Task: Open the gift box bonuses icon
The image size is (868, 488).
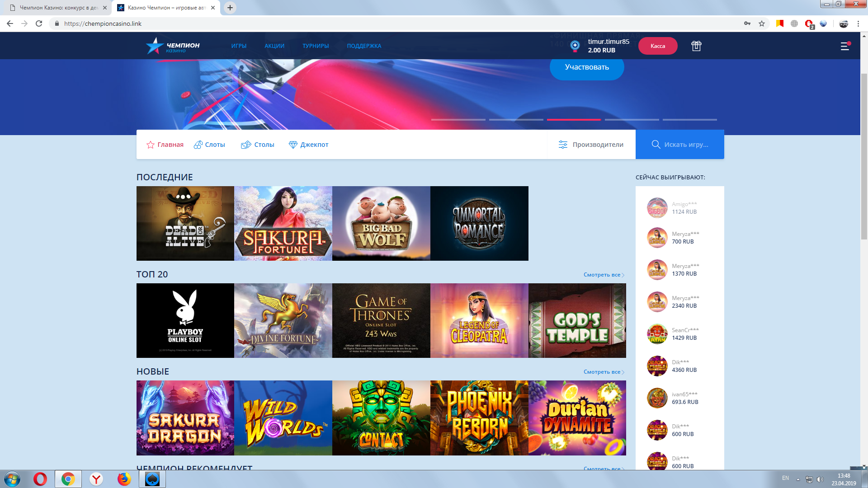Action: tap(696, 46)
